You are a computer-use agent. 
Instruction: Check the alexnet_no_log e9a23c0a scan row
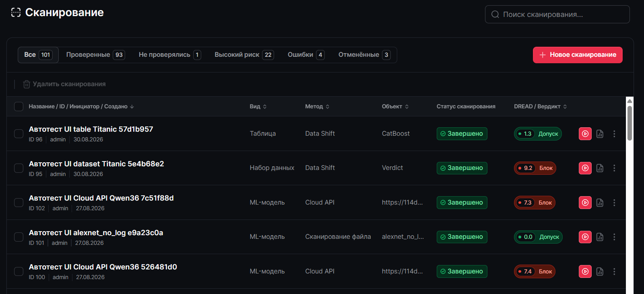19,237
